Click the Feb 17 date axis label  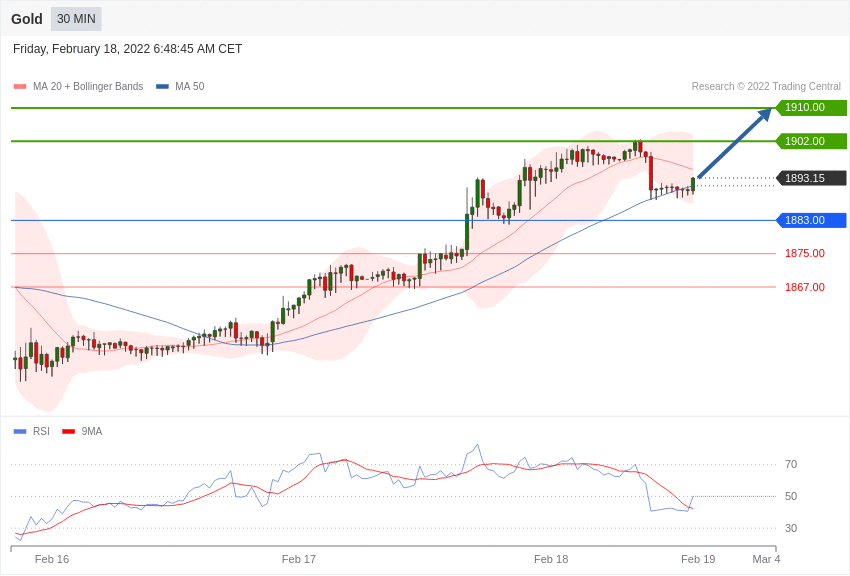click(299, 559)
